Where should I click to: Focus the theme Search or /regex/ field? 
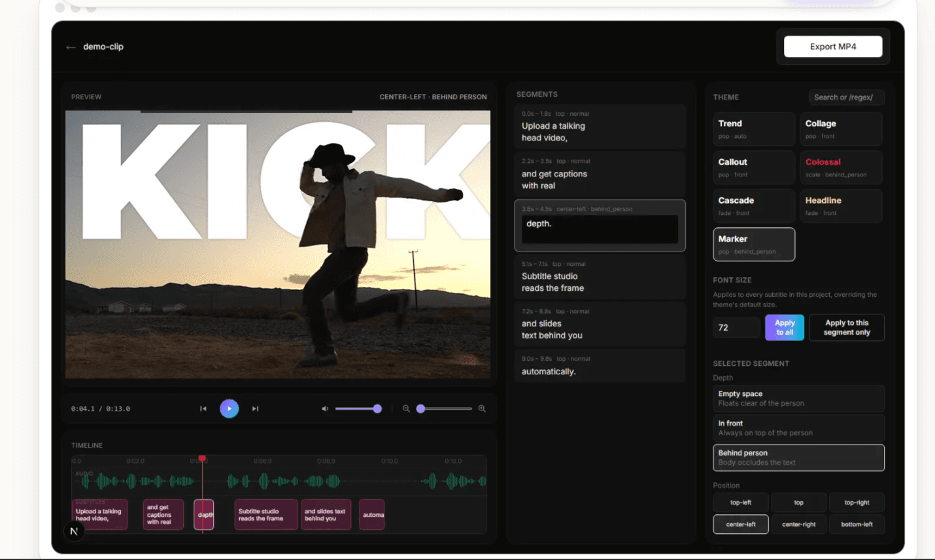846,97
